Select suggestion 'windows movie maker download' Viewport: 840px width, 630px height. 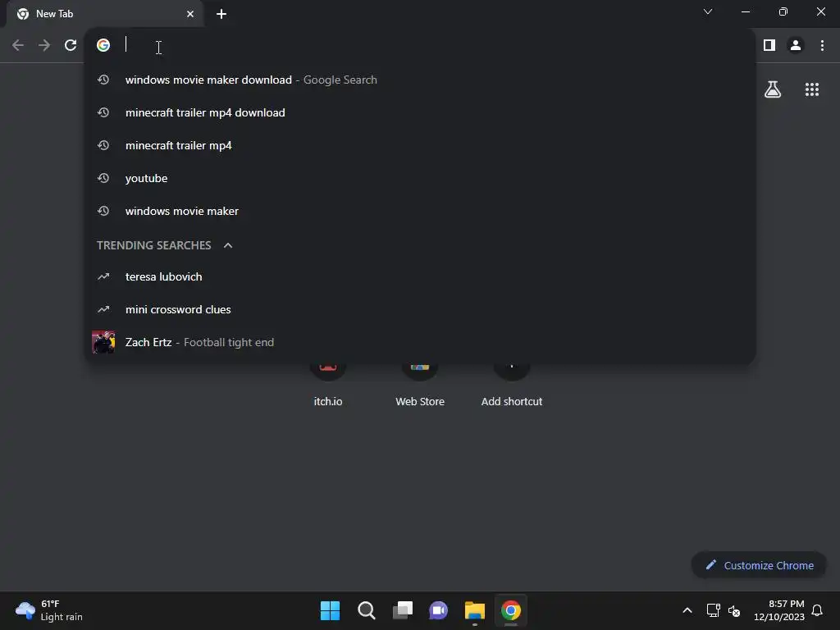coord(420,80)
